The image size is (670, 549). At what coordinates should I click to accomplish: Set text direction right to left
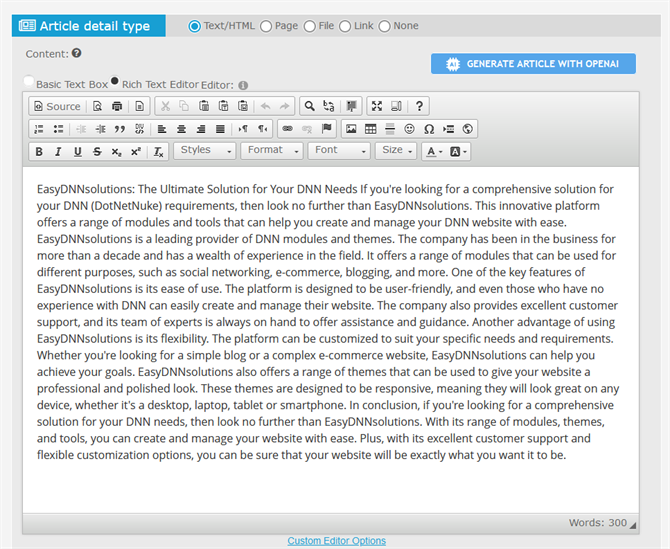[262, 129]
